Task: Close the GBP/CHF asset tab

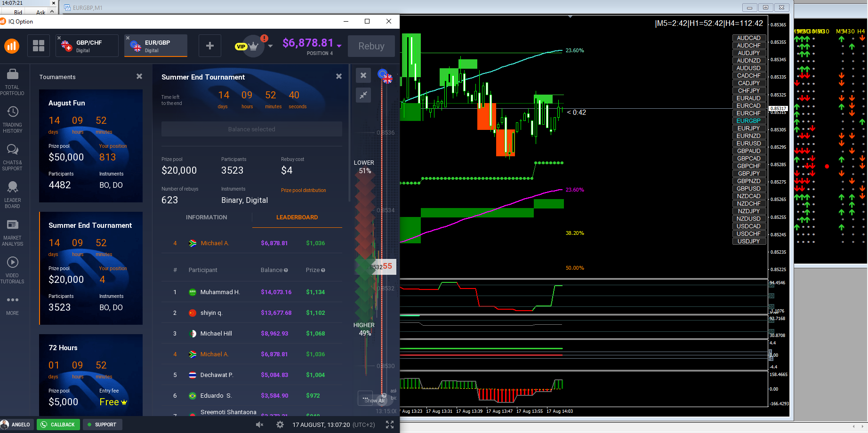Action: pos(59,38)
